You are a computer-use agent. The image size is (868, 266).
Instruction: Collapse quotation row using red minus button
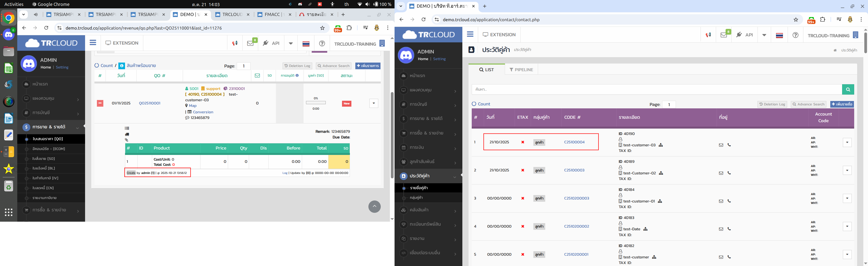click(x=100, y=103)
